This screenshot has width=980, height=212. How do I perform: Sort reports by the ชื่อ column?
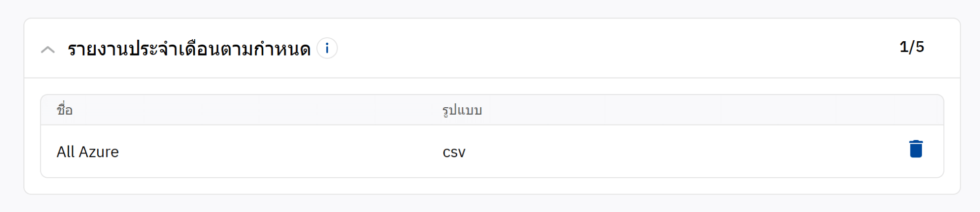(65, 110)
